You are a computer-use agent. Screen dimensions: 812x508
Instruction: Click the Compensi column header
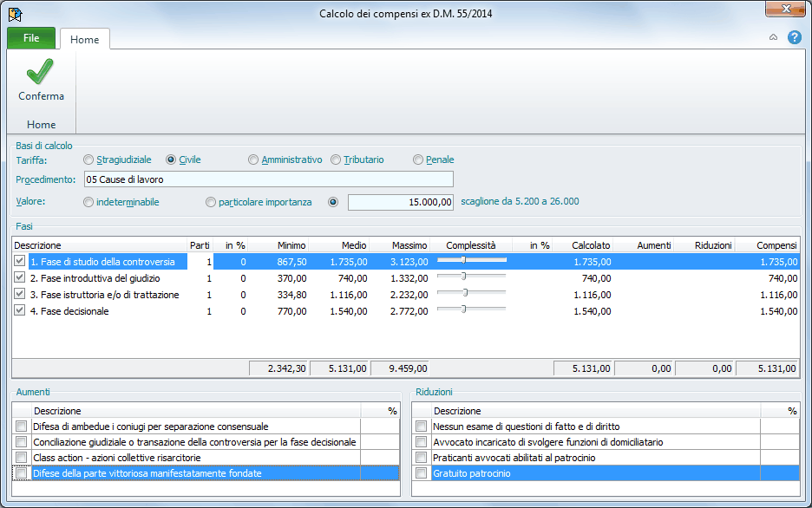pos(768,245)
